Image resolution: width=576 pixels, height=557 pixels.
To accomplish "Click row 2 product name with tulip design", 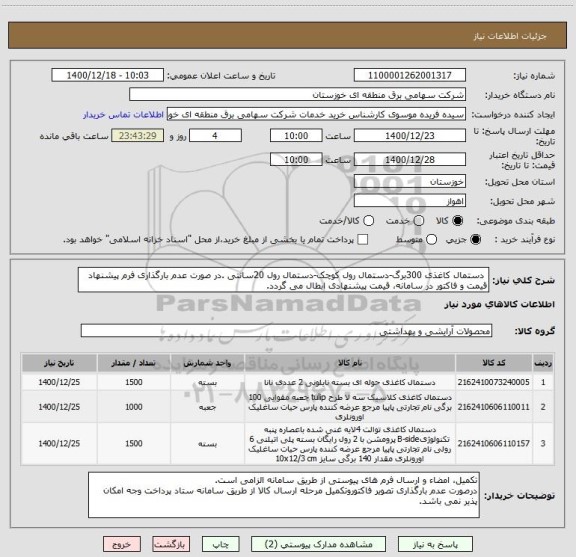I will pos(350,407).
